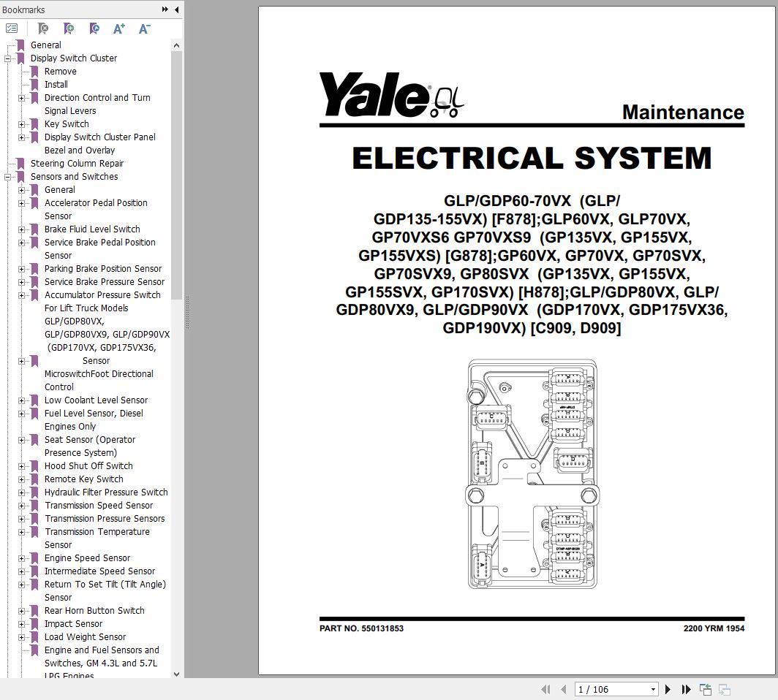Image resolution: width=778 pixels, height=700 pixels.
Task: Expand Display Switch Cluster Panel Bezel node
Action: tap(21, 137)
